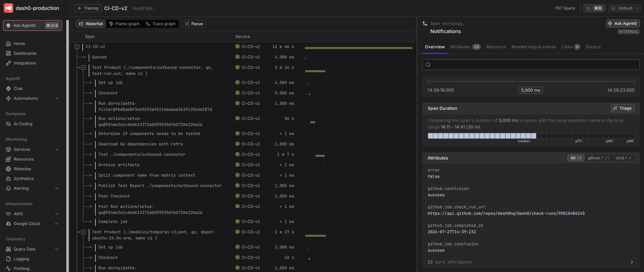Expand Services submenu
644x272 pixels.
pos(57,149)
